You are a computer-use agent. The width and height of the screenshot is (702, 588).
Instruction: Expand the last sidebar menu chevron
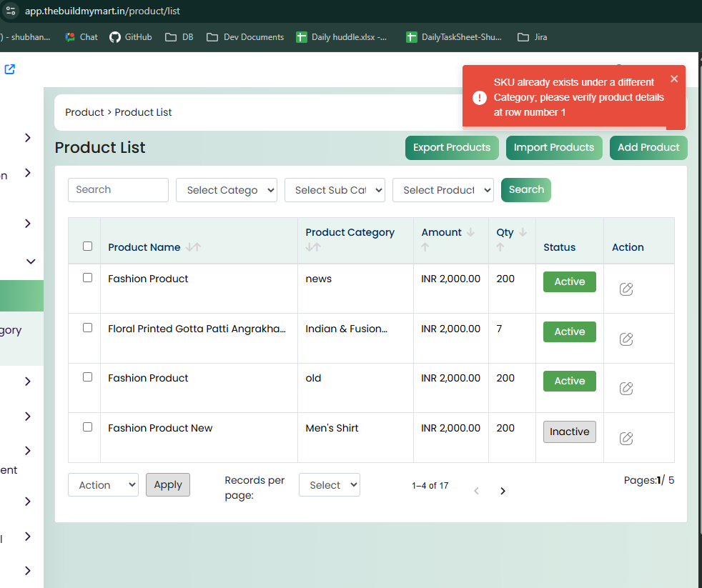(28, 571)
